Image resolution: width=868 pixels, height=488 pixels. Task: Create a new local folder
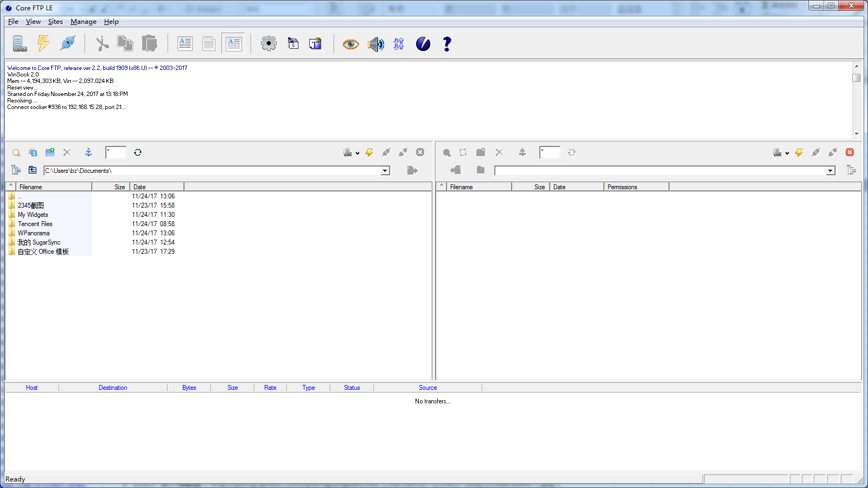coord(50,152)
